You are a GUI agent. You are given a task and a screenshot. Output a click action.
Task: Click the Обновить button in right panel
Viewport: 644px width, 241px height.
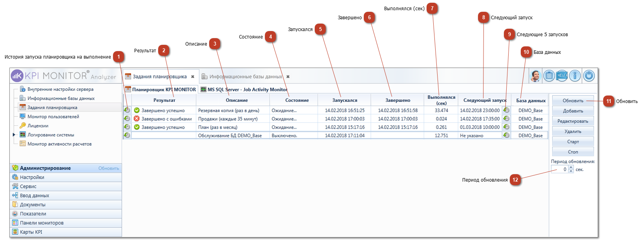click(x=573, y=101)
